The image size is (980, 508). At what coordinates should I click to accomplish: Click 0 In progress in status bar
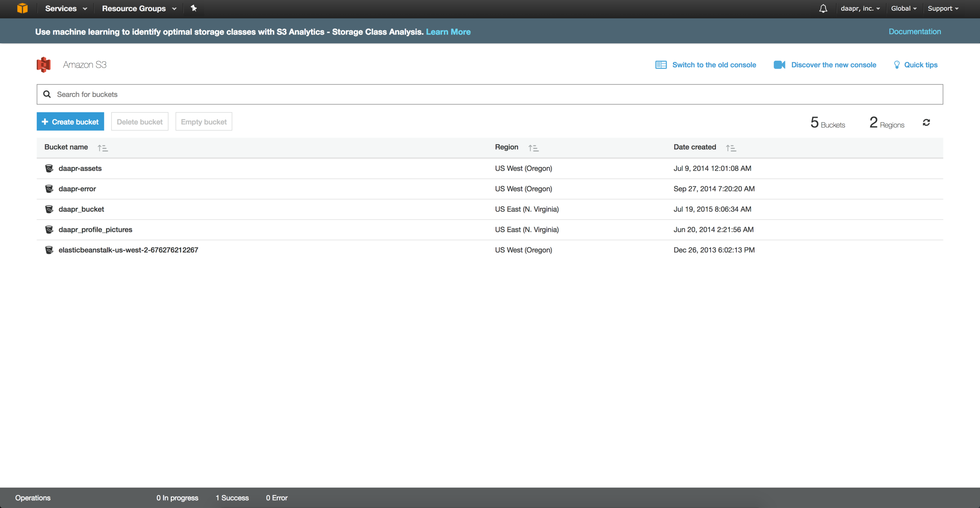[x=177, y=498]
